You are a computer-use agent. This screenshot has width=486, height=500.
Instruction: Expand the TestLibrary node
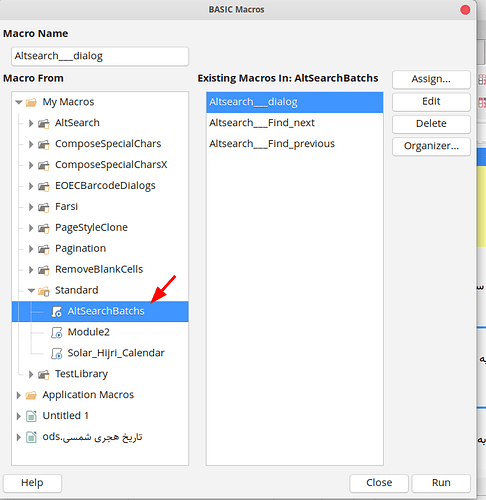pyautogui.click(x=31, y=374)
